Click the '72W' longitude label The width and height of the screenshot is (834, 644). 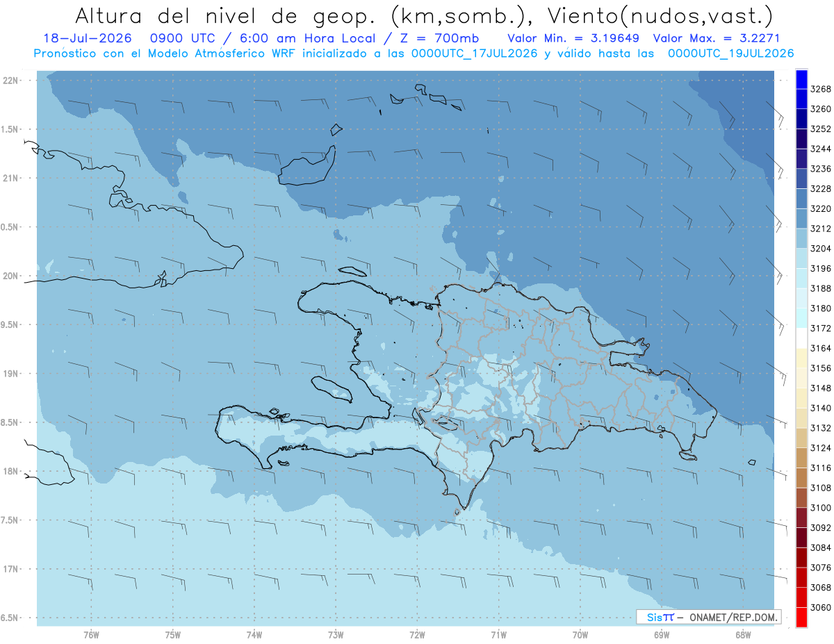pos(417,634)
